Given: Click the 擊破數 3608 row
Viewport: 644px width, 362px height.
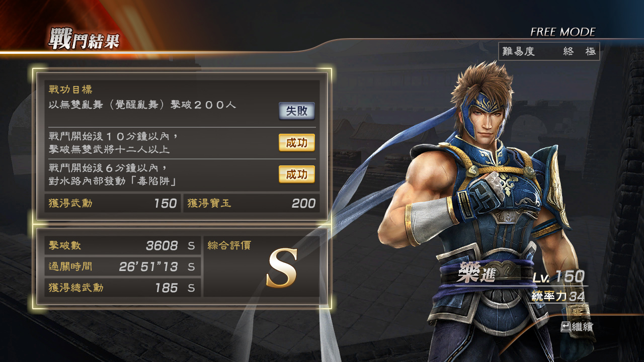Looking at the screenshot, I should (122, 246).
